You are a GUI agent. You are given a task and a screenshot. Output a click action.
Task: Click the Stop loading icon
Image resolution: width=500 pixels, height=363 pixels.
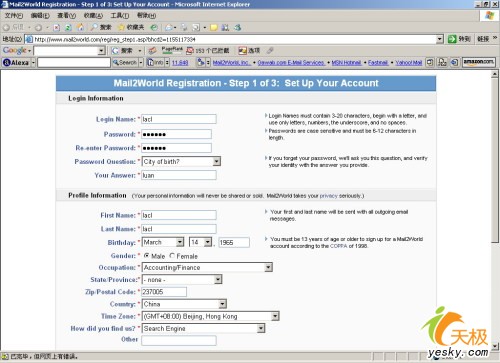click(x=57, y=27)
